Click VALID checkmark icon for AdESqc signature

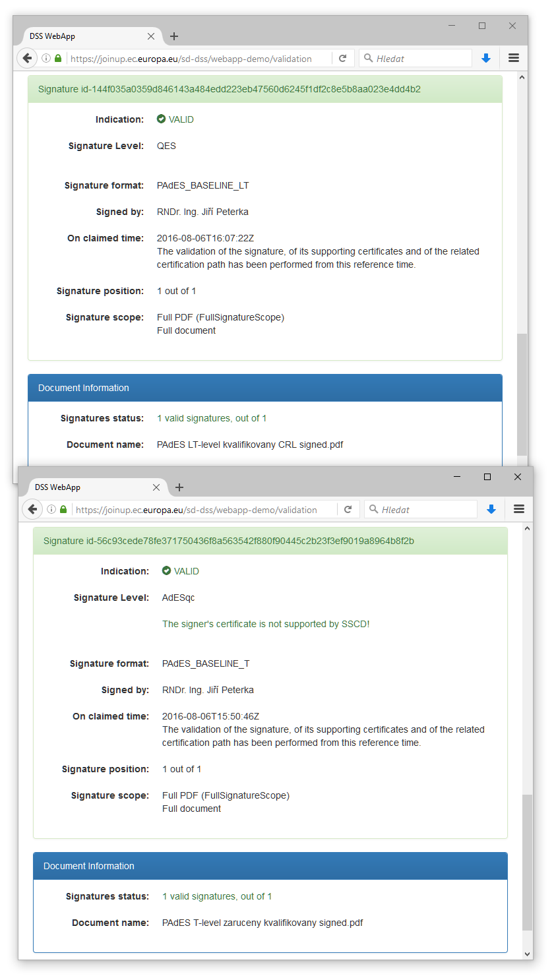[166, 571]
